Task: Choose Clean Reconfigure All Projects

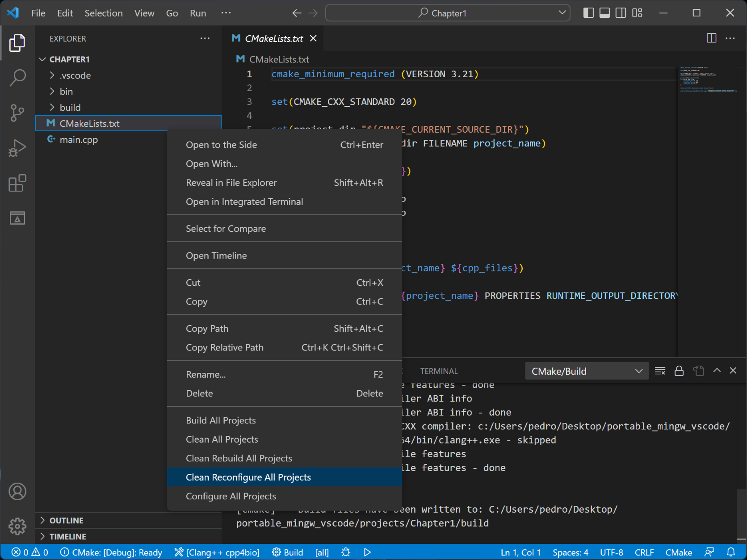Action: point(248,477)
